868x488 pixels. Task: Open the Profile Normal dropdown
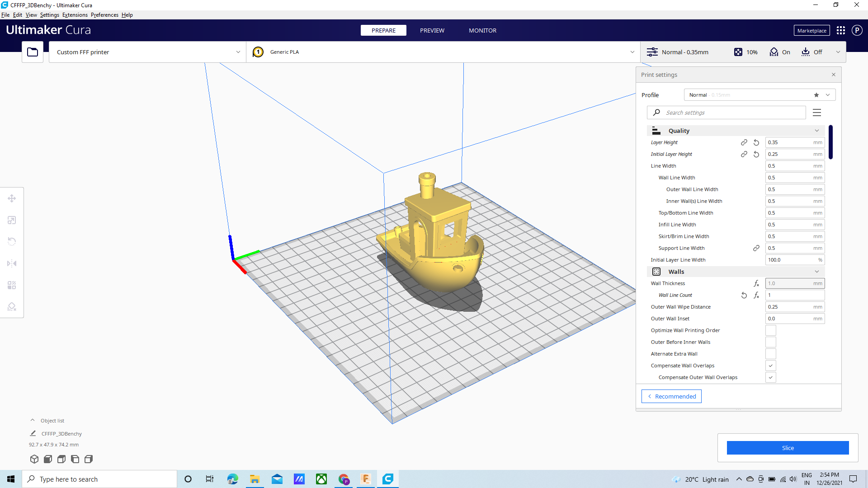coord(759,95)
